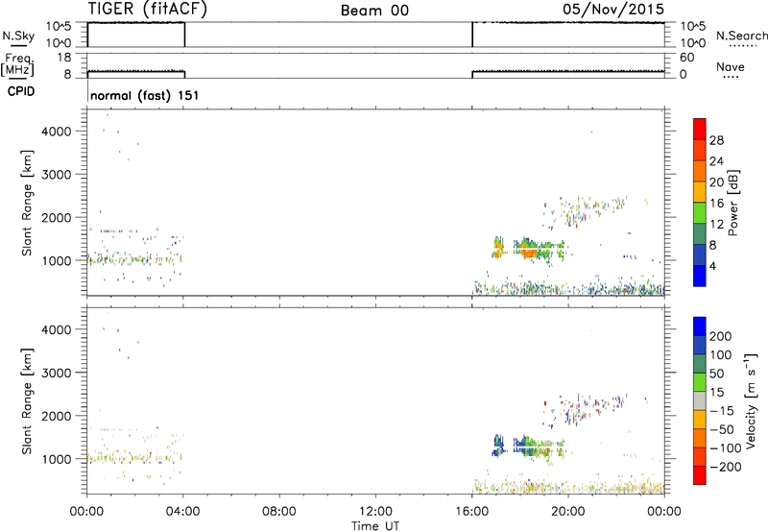Click the 16:00 time tick label
The height and width of the screenshot is (532, 768).
[471, 512]
